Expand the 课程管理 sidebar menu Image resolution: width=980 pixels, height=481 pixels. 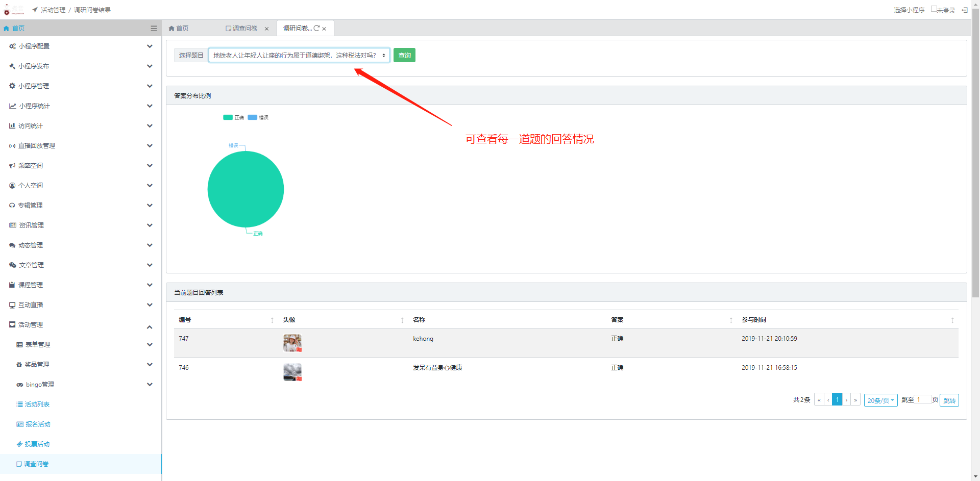pos(81,285)
